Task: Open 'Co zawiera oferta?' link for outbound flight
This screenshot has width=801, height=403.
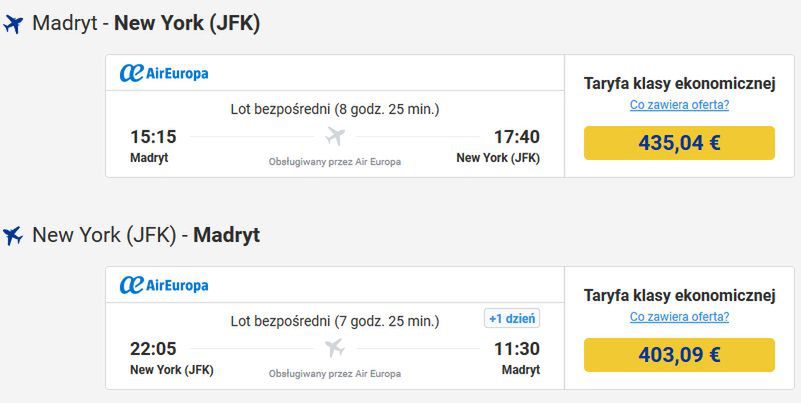Action: 679,105
